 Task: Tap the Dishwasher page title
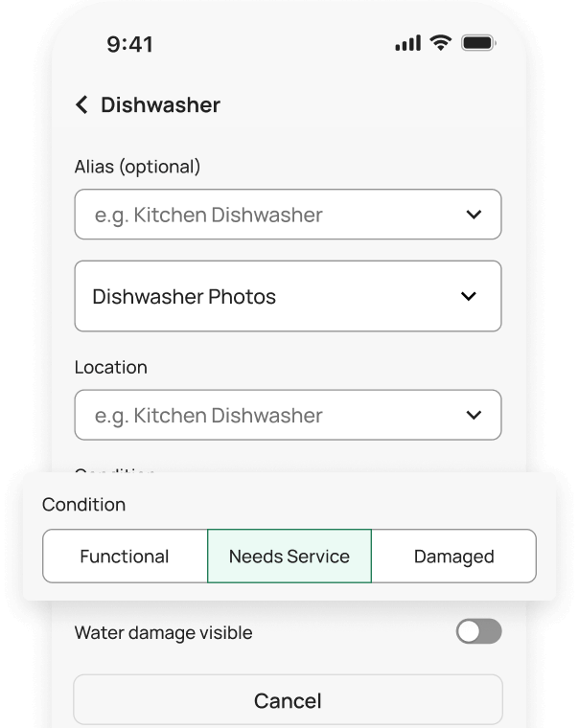[x=161, y=105]
